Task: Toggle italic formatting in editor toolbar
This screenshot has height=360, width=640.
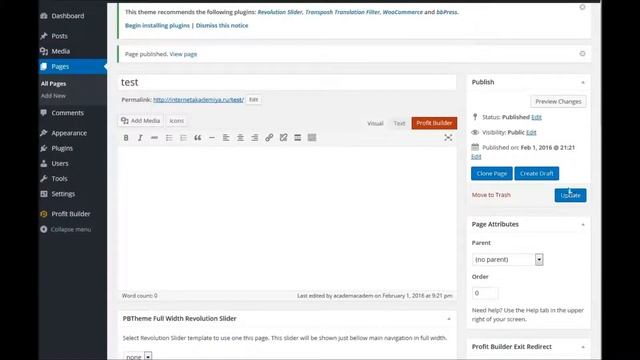Action: pyautogui.click(x=140, y=138)
